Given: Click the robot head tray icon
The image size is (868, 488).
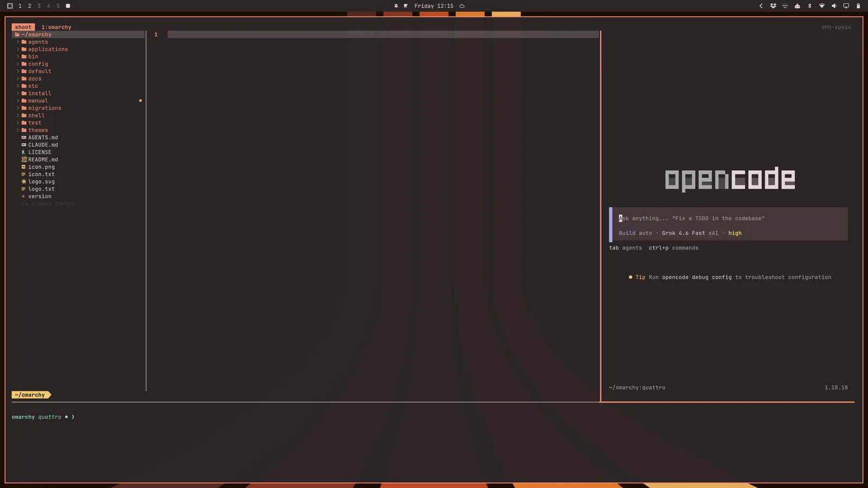Looking at the screenshot, I should (x=797, y=6).
